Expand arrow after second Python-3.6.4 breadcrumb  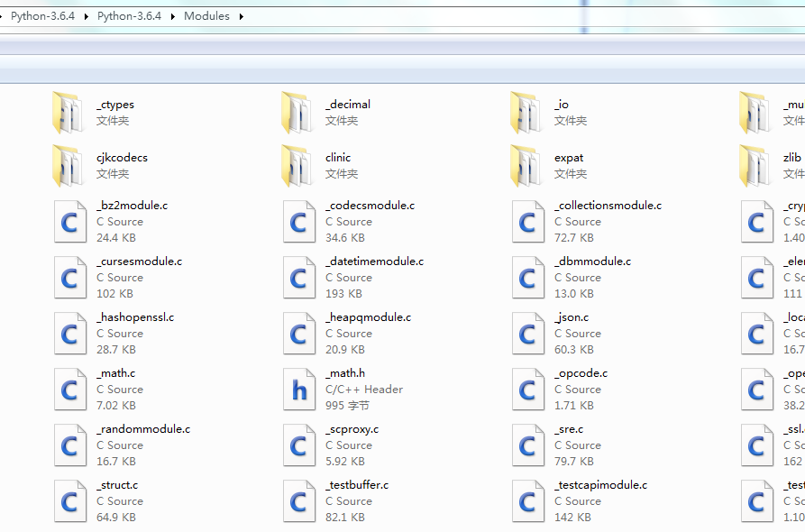tap(173, 17)
